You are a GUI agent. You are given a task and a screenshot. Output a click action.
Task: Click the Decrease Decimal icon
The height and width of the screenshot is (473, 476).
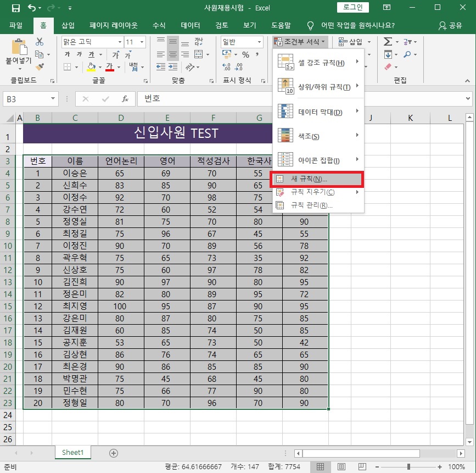coord(239,67)
